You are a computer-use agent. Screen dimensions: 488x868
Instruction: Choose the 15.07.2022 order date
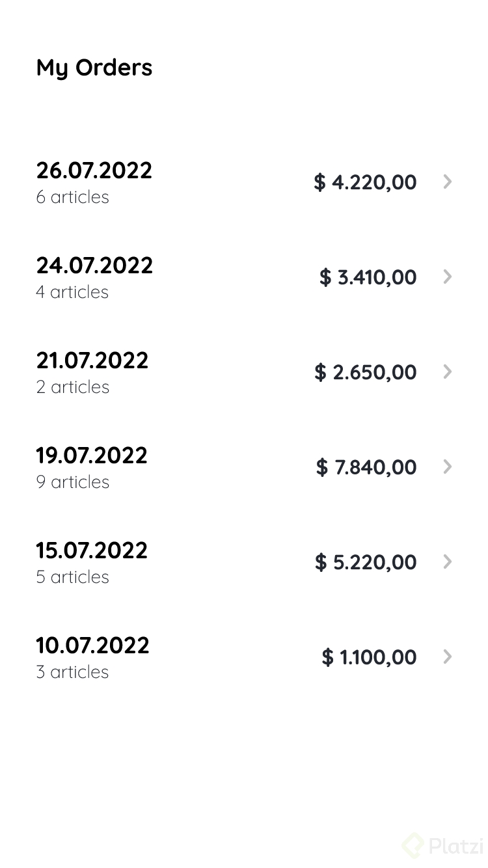92,550
